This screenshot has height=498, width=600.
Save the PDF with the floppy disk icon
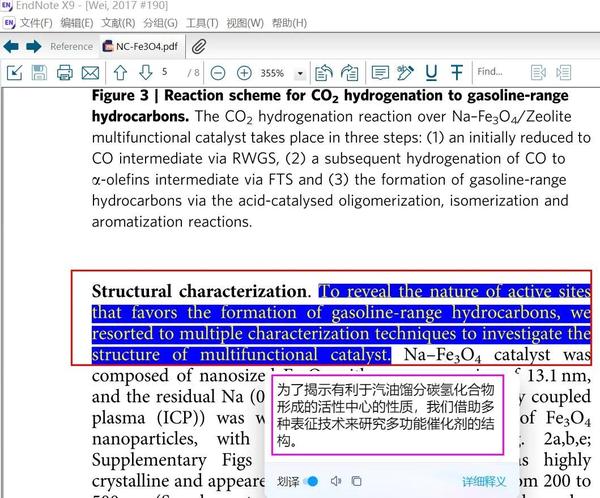tap(39, 72)
